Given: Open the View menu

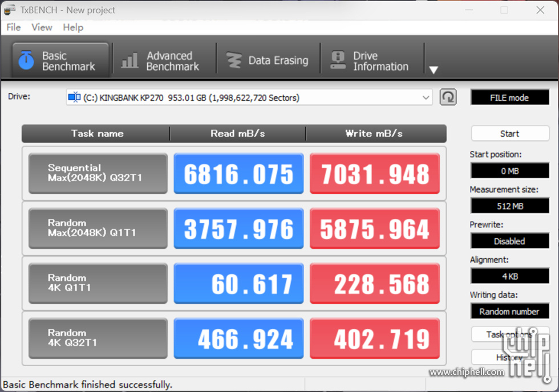Looking at the screenshot, I should (42, 27).
